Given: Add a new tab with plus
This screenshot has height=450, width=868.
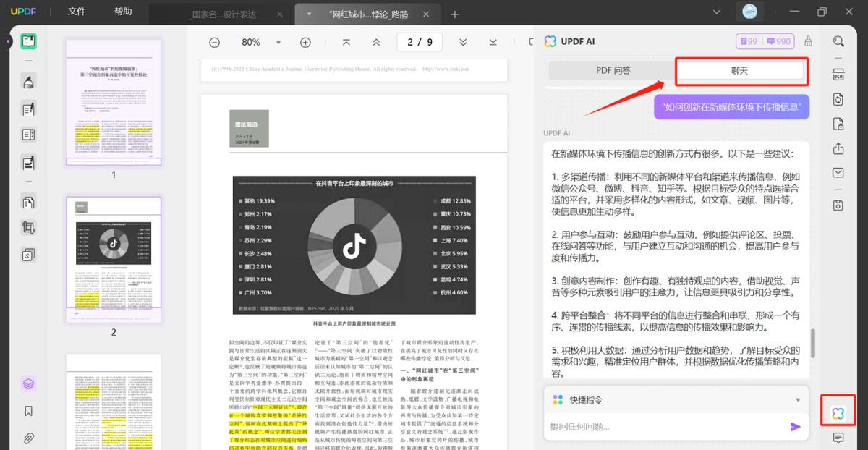Looking at the screenshot, I should (455, 14).
